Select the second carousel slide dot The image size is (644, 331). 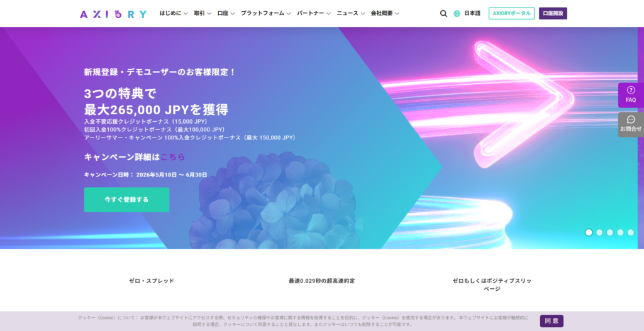tap(599, 232)
